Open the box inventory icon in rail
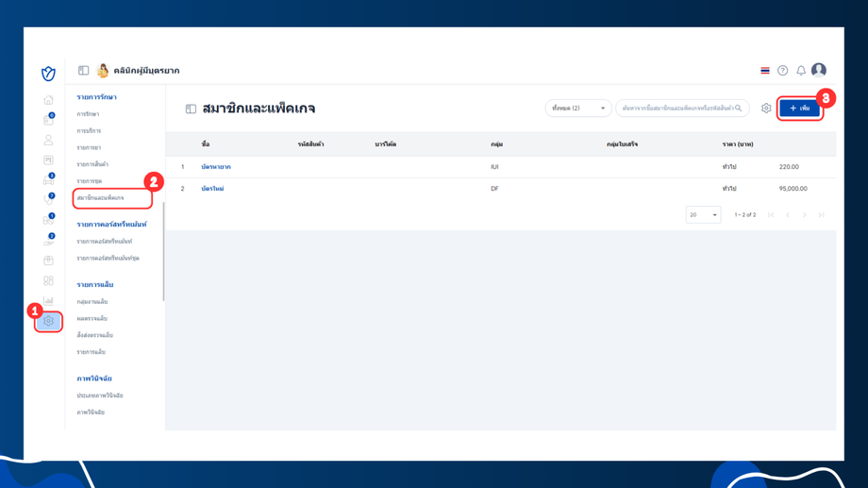This screenshot has width=868, height=488. [x=48, y=261]
